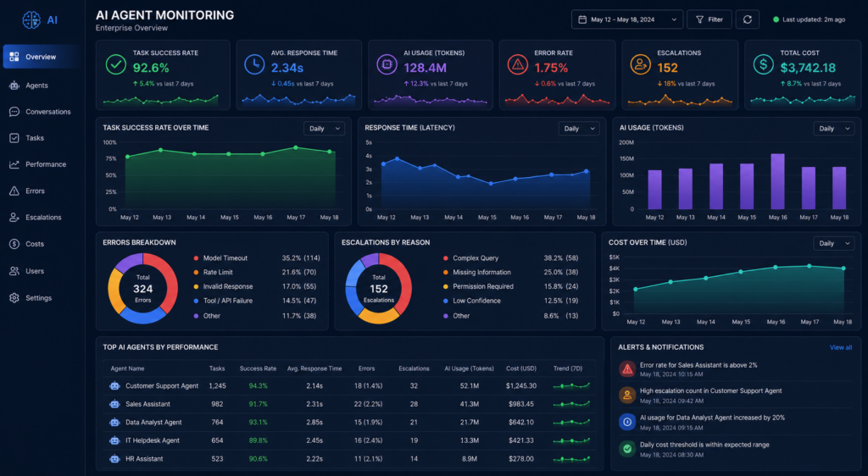Viewport: 868px width, 476px height.
Task: Click the Settings gear icon in sidebar
Action: pos(14,297)
